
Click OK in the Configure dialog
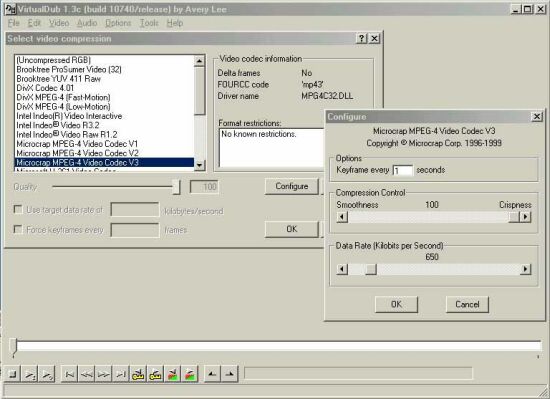point(396,304)
